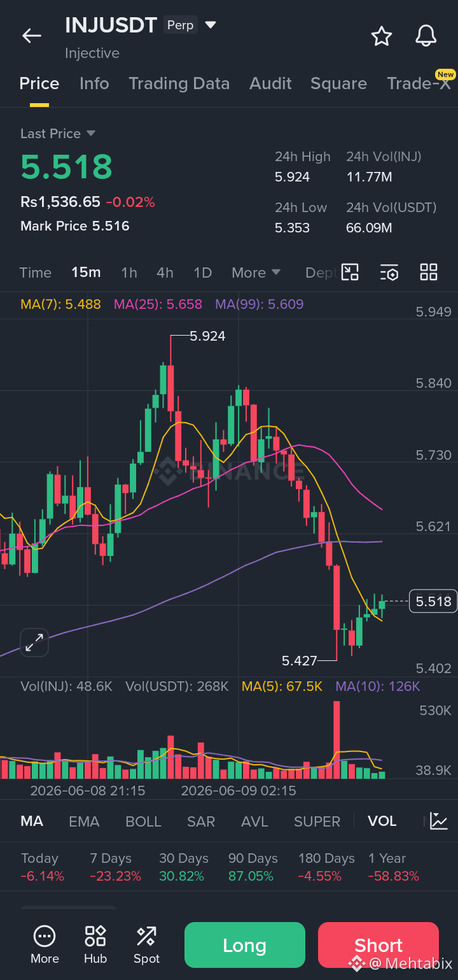Image resolution: width=458 pixels, height=980 pixels.
Task: Tap the 24h High value 5.924
Action: coord(293,177)
